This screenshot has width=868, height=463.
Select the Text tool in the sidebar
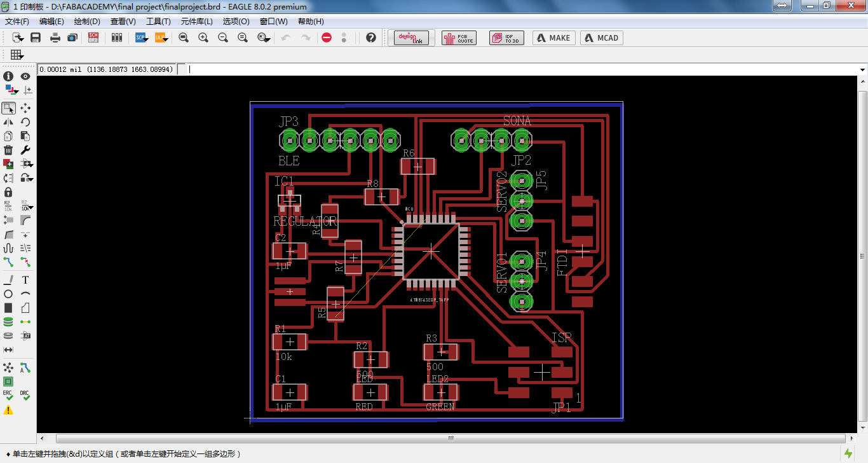click(25, 280)
